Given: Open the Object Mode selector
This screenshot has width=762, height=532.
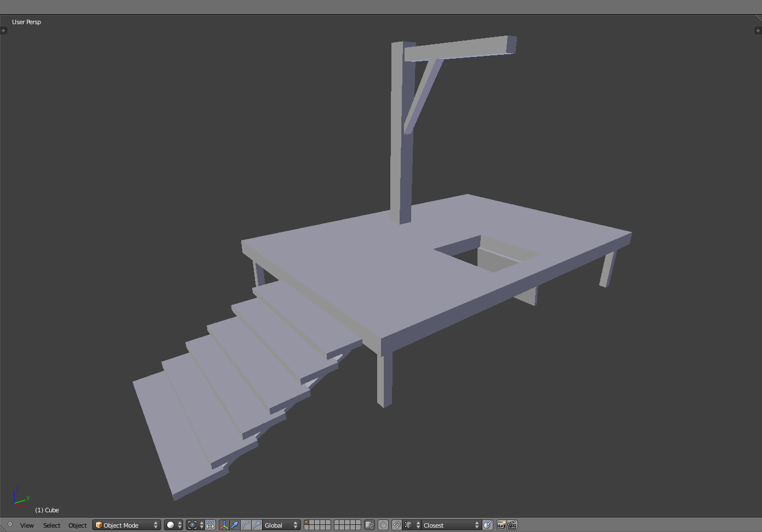Looking at the screenshot, I should pos(126,525).
